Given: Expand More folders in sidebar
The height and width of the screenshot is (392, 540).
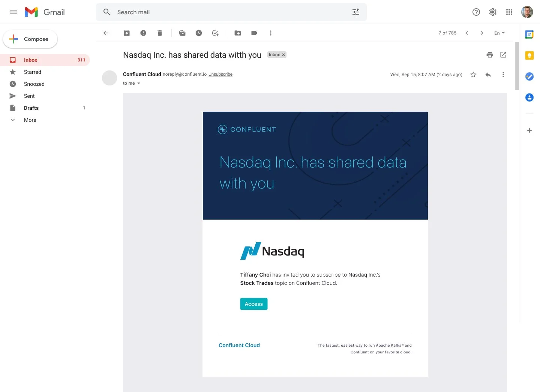Looking at the screenshot, I should [x=30, y=120].
